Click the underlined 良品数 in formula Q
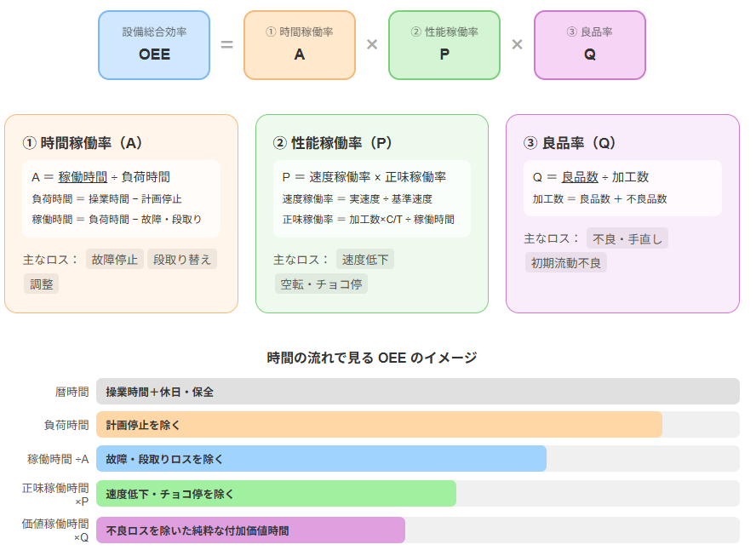The width and height of the screenshot is (756, 556). 580,177
